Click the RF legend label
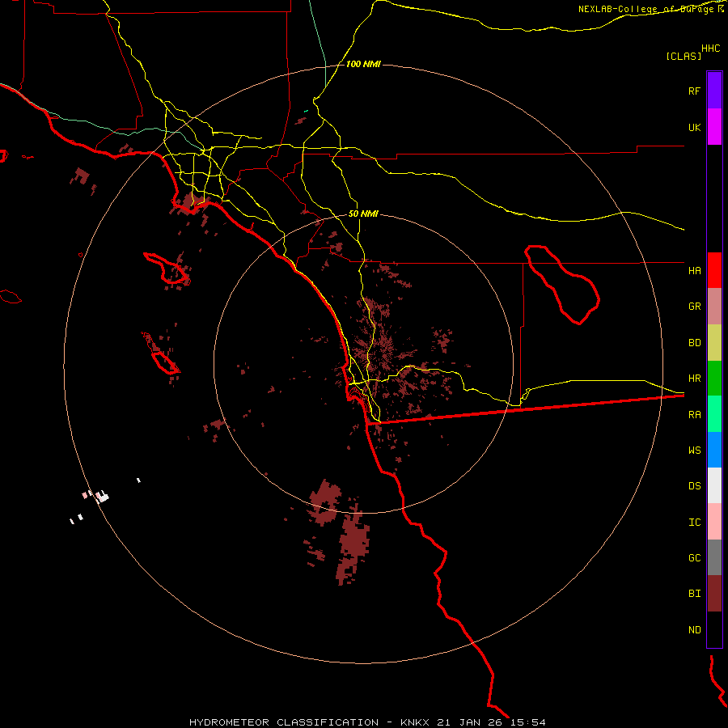728x728 pixels. (x=694, y=91)
